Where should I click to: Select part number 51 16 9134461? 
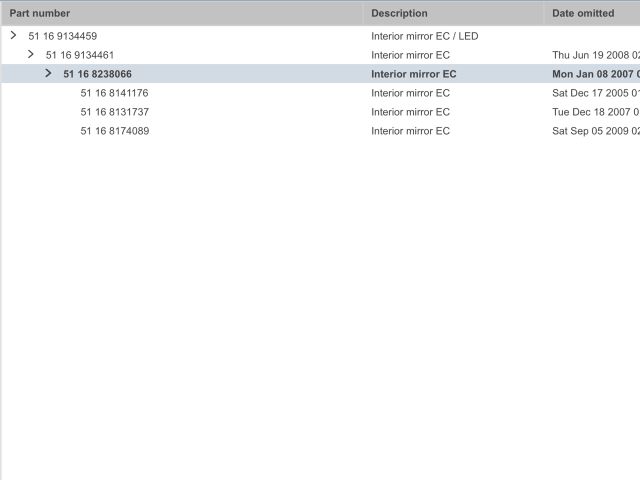pos(80,55)
